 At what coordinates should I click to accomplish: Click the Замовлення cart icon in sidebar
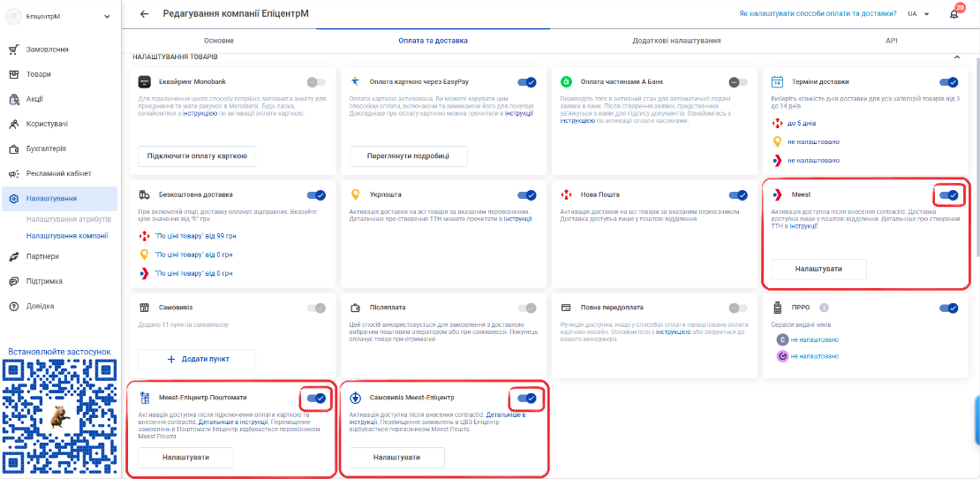coord(14,49)
